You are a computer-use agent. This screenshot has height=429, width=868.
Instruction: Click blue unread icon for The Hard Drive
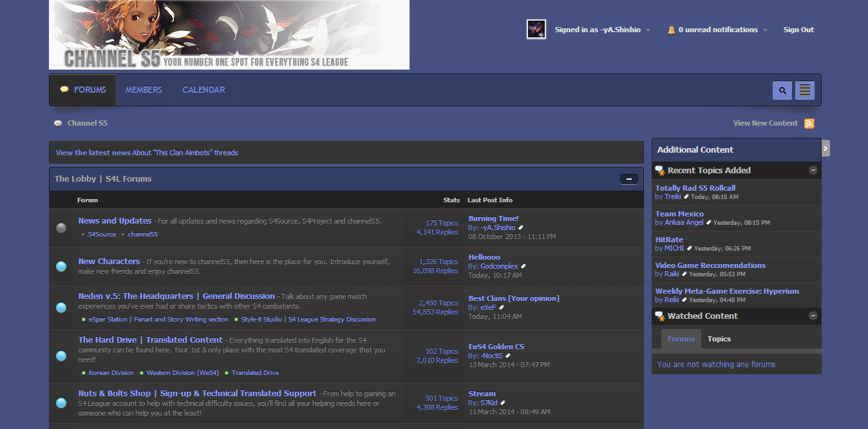pyautogui.click(x=61, y=356)
